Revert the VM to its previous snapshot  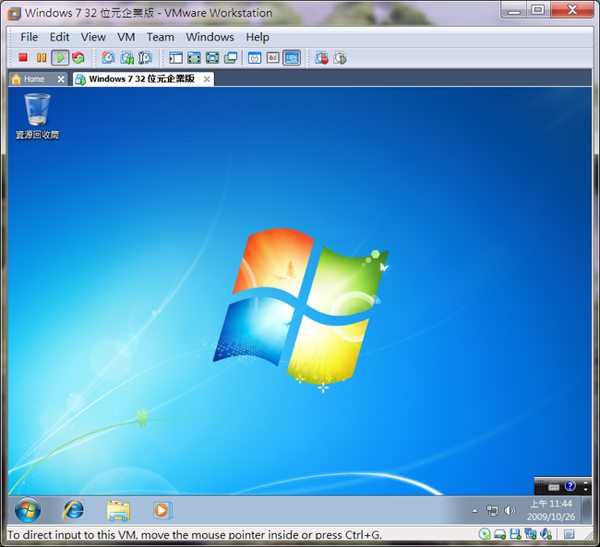(x=127, y=58)
